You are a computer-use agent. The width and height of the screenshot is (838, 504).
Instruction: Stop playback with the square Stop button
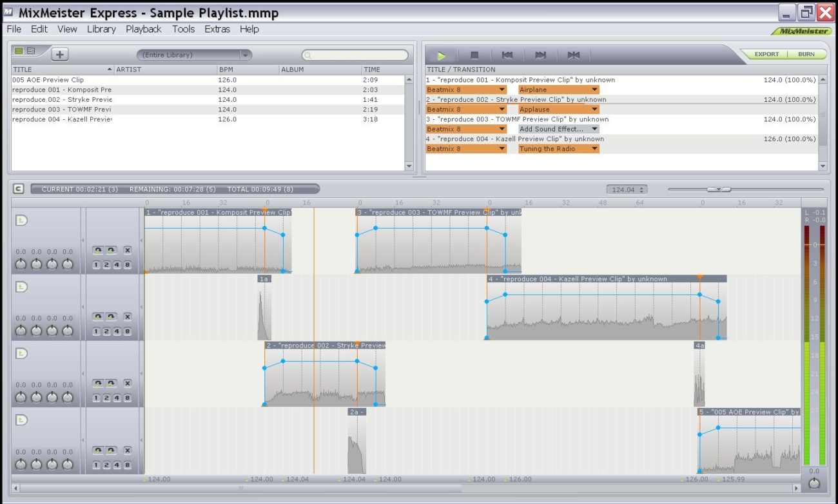click(x=474, y=56)
